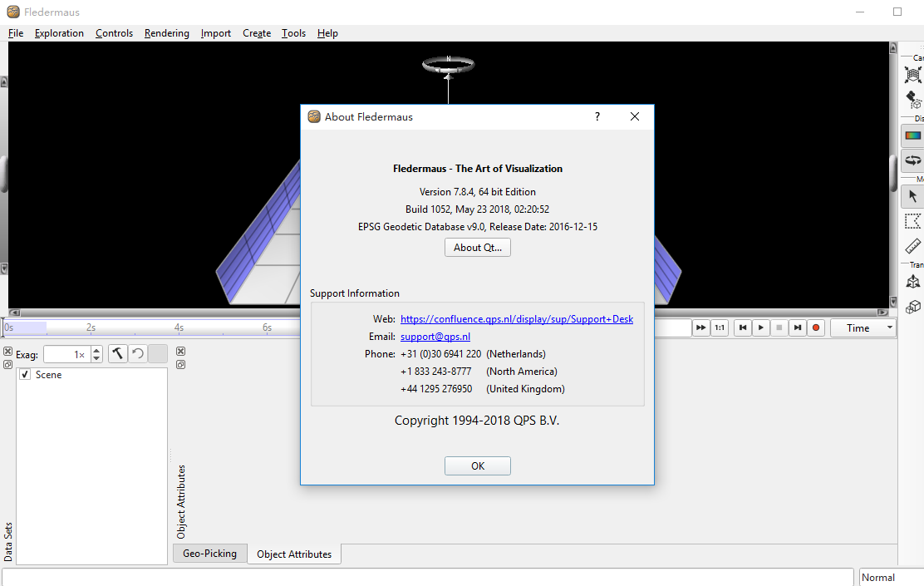Viewport: 924px width, 586px height.
Task: Choose the dashed polygon selection tool
Action: click(x=912, y=221)
